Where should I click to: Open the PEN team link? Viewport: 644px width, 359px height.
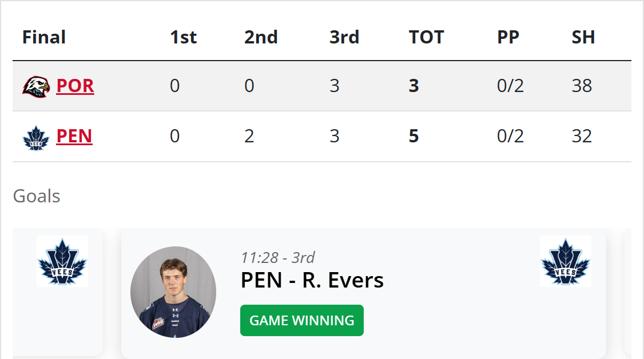(x=74, y=137)
